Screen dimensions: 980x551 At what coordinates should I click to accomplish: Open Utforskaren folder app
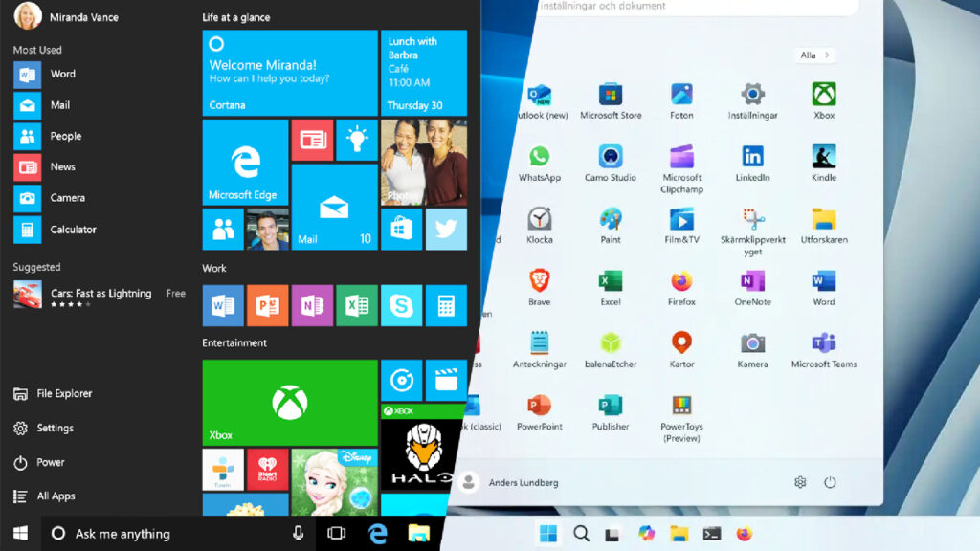point(824,226)
